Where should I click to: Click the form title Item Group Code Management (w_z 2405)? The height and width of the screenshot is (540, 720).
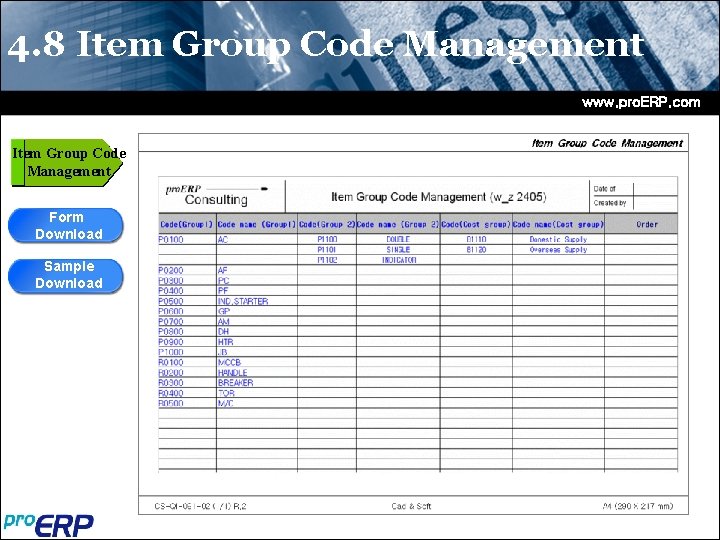tap(439, 197)
